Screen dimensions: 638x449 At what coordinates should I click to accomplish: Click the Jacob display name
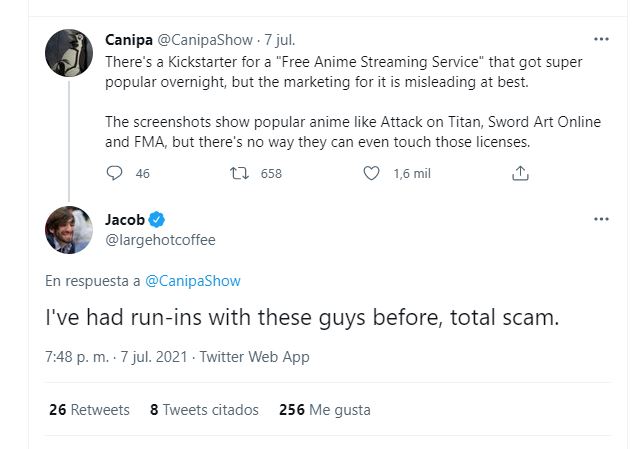[x=125, y=220]
